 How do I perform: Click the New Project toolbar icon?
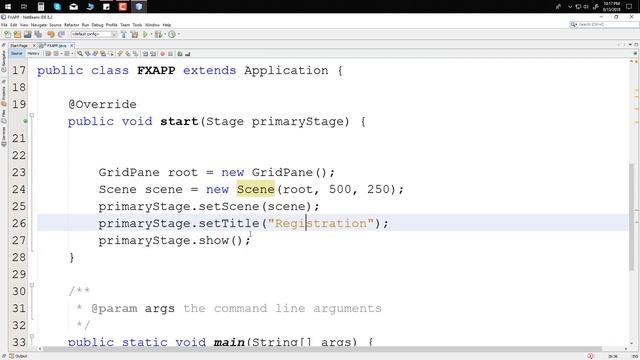(x=17, y=35)
